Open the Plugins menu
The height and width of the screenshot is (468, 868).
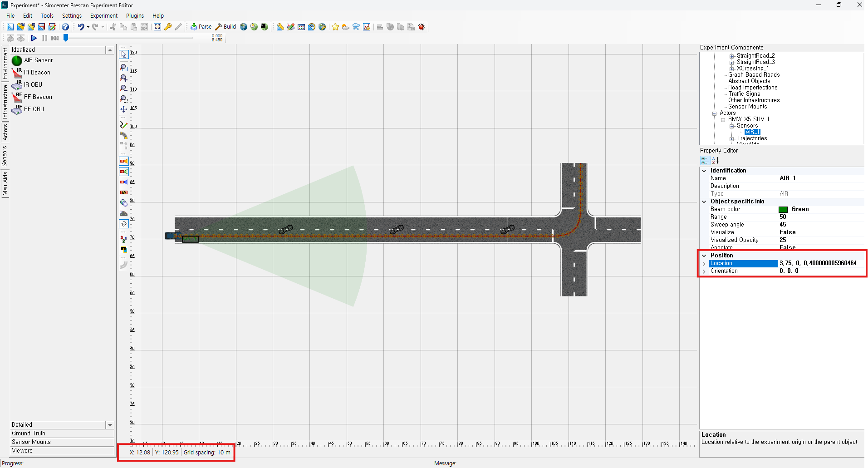135,16
